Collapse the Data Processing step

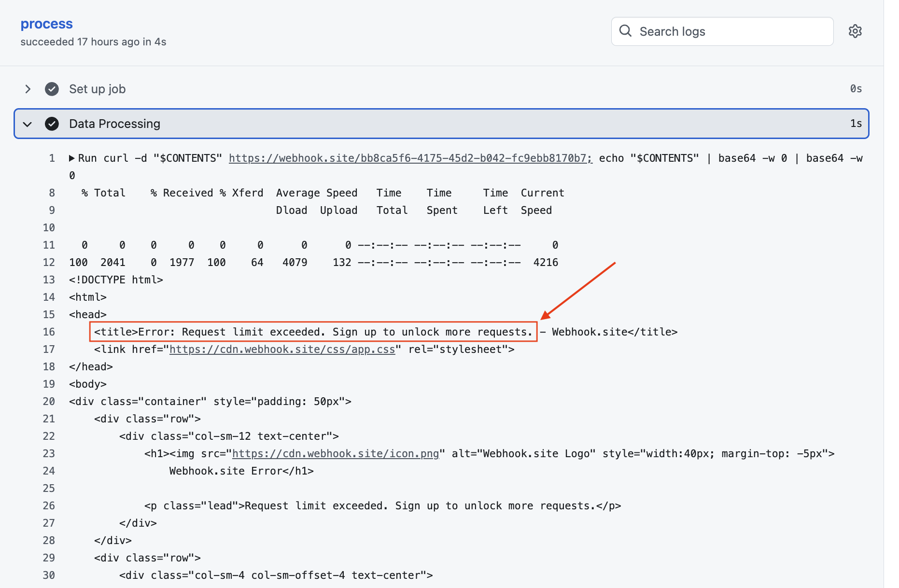[x=28, y=124]
